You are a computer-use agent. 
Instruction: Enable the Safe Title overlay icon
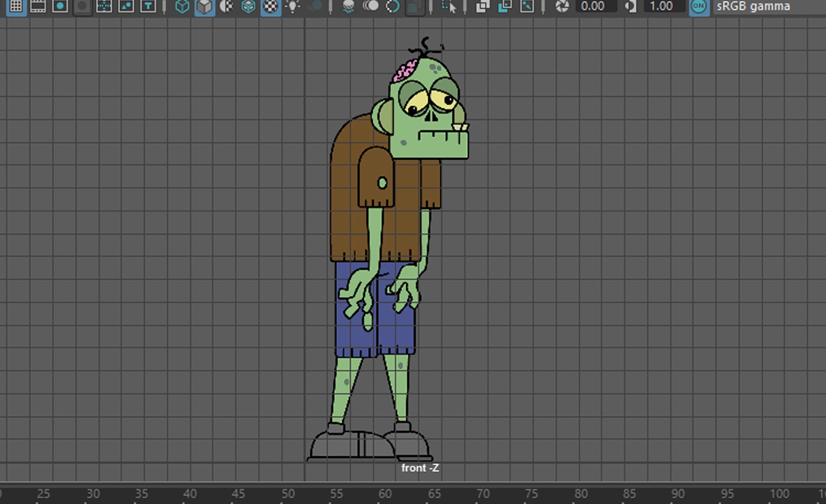148,6
